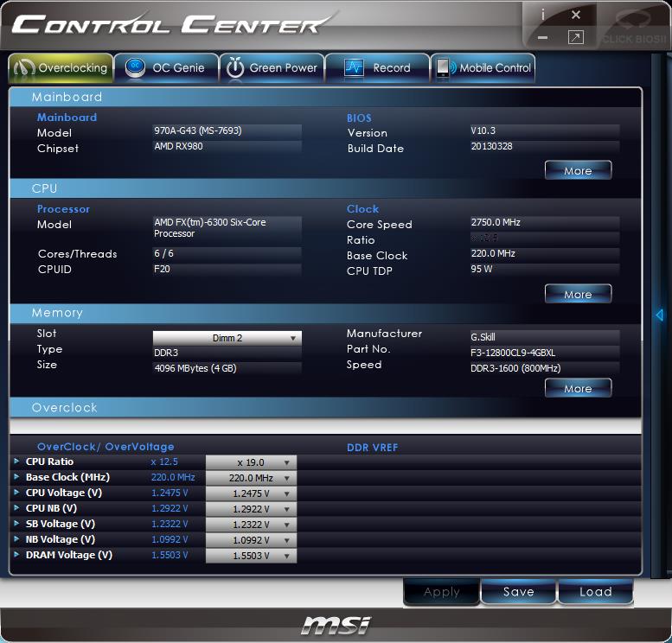Screen dimensions: 672x643
Task: Click the current CPU Ratio x 12.5 value
Action: coord(164,462)
